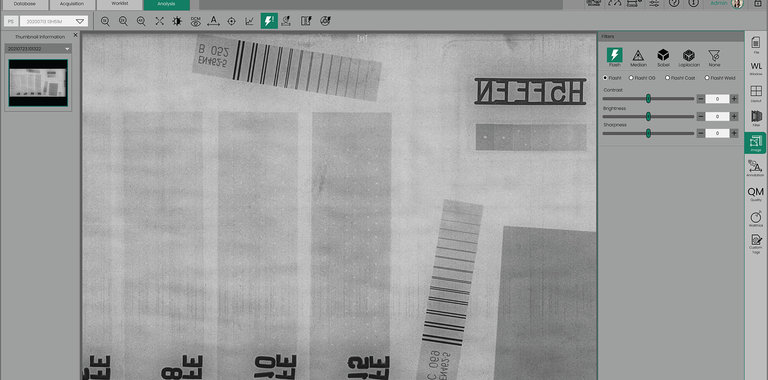Expand the thumbnail series dropdown
Image resolution: width=768 pixels, height=380 pixels.
tap(38, 49)
